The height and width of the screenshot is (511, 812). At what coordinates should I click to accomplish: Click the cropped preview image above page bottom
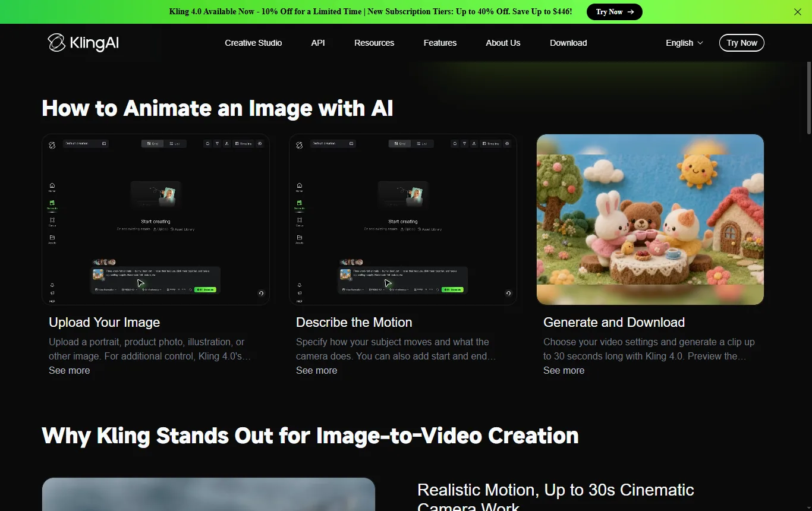(209, 494)
